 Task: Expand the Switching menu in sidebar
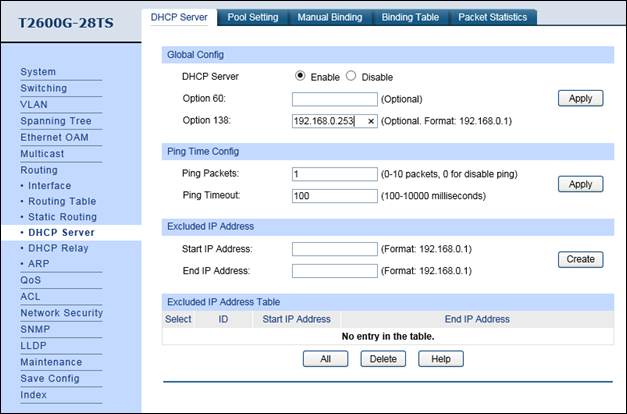tap(44, 88)
